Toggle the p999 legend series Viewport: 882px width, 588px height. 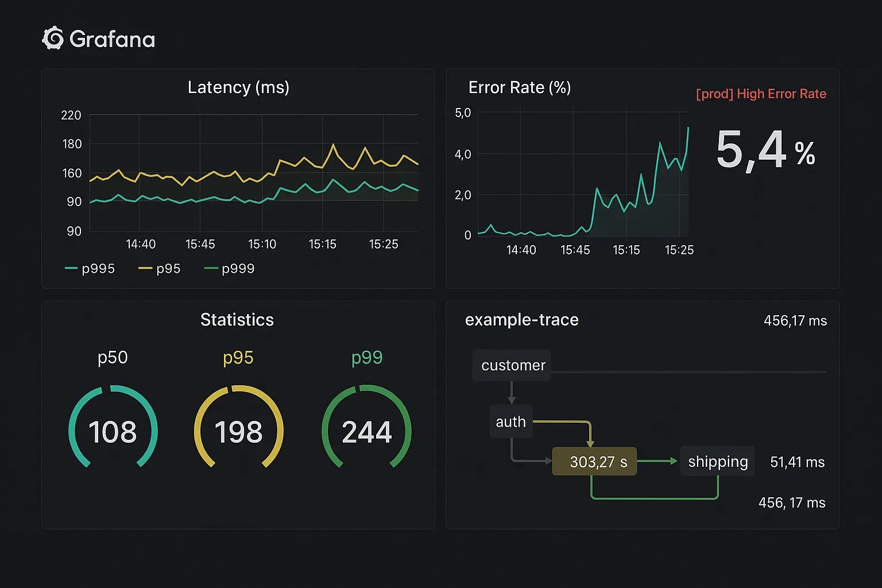230,269
